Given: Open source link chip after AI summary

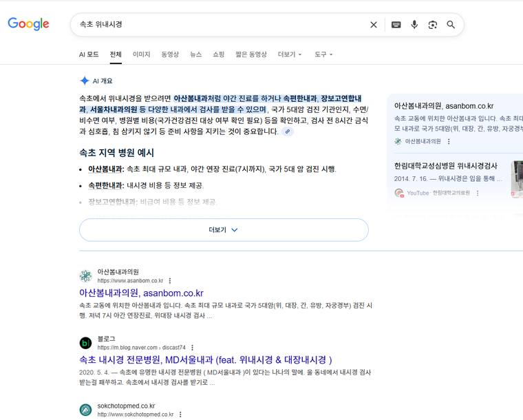Looking at the screenshot, I should [287, 132].
